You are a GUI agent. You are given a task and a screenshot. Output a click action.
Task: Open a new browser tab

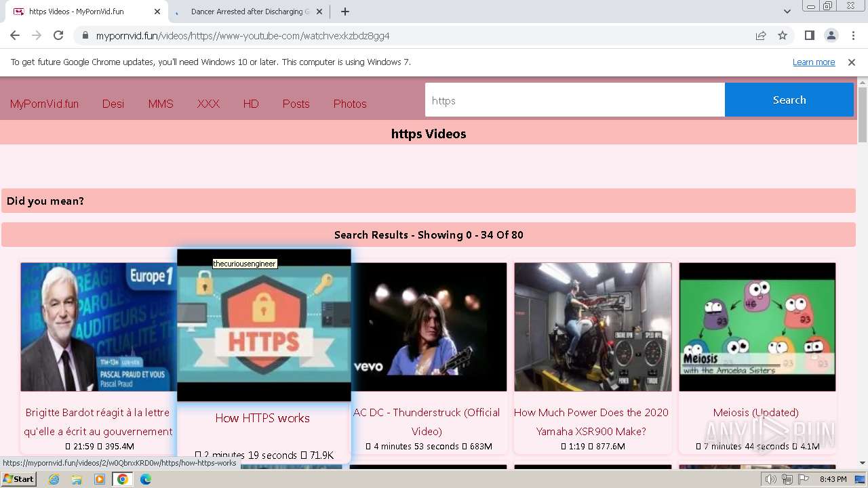(345, 12)
